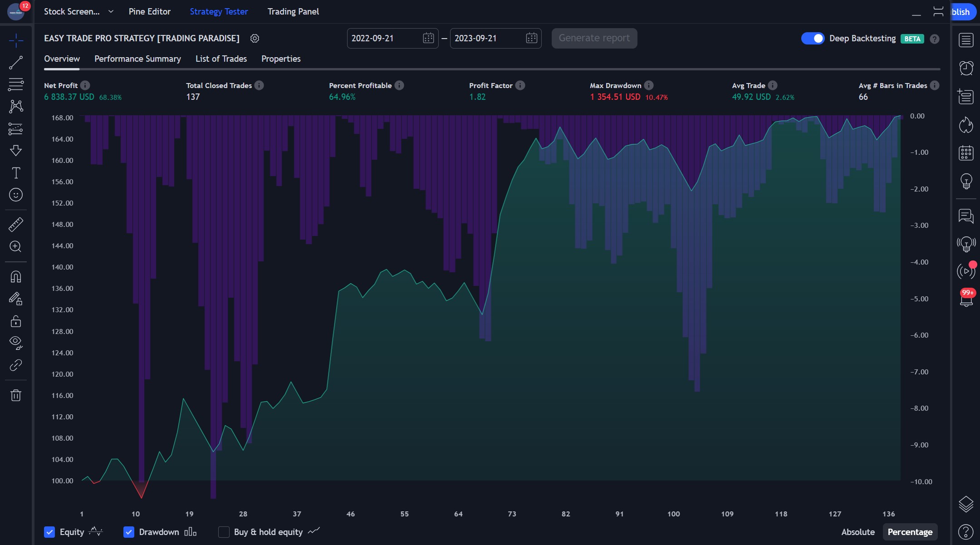This screenshot has height=545, width=980.
Task: Open end date calendar picker
Action: (531, 39)
